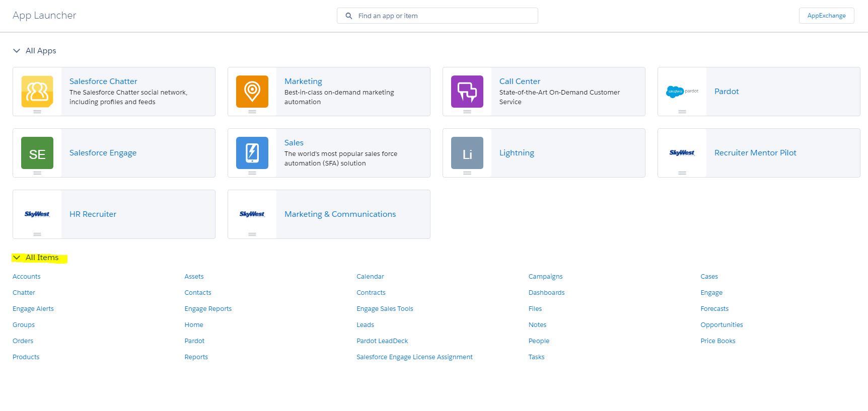868x411 pixels.
Task: Open the Leads item
Action: pos(365,324)
